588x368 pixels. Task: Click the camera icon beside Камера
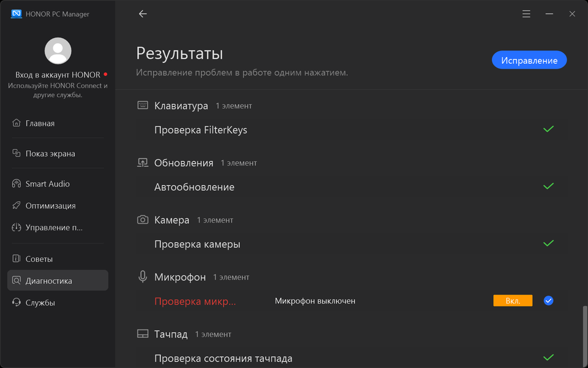pyautogui.click(x=143, y=220)
